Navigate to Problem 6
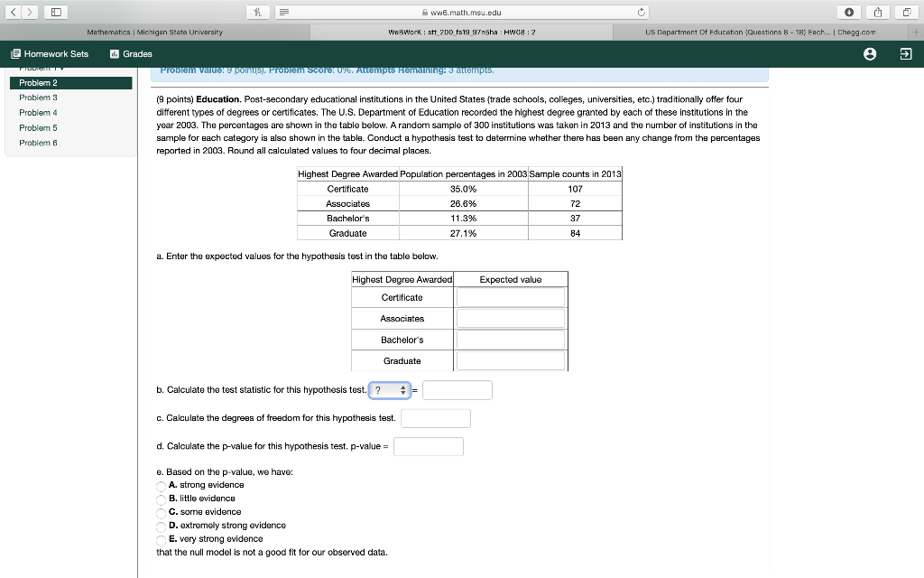The width and height of the screenshot is (924, 578). 38,143
